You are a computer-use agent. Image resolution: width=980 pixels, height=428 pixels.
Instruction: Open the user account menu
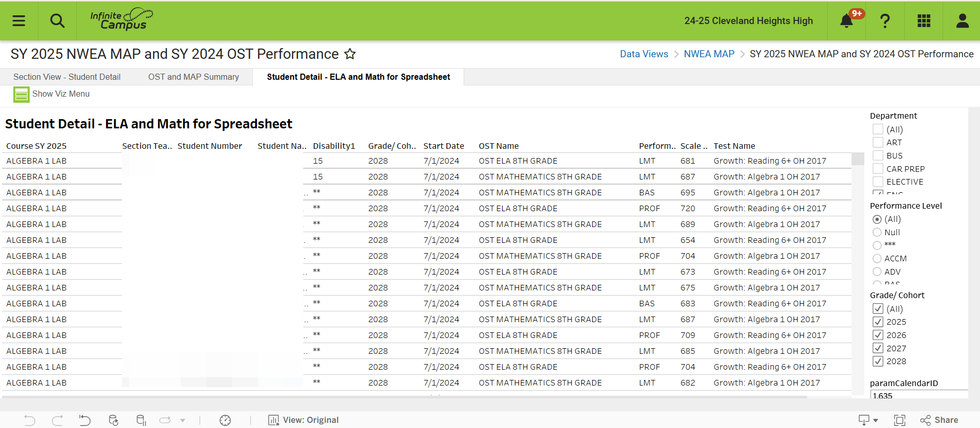click(x=963, y=21)
